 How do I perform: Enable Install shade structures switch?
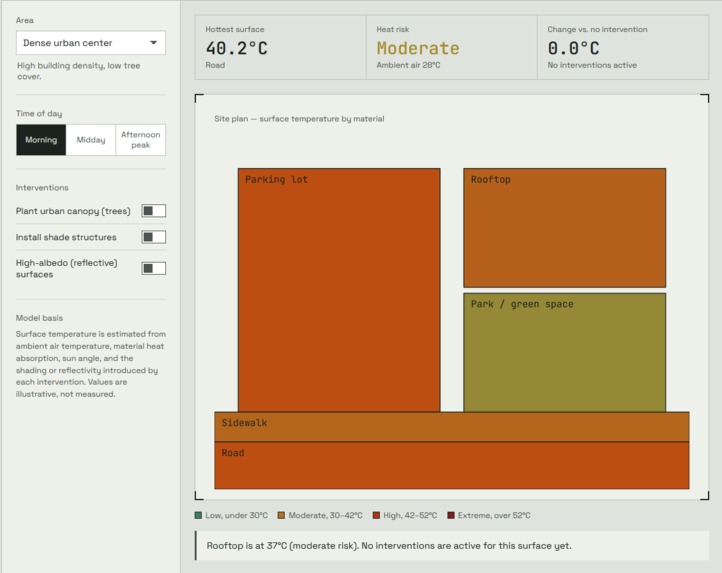coord(153,237)
